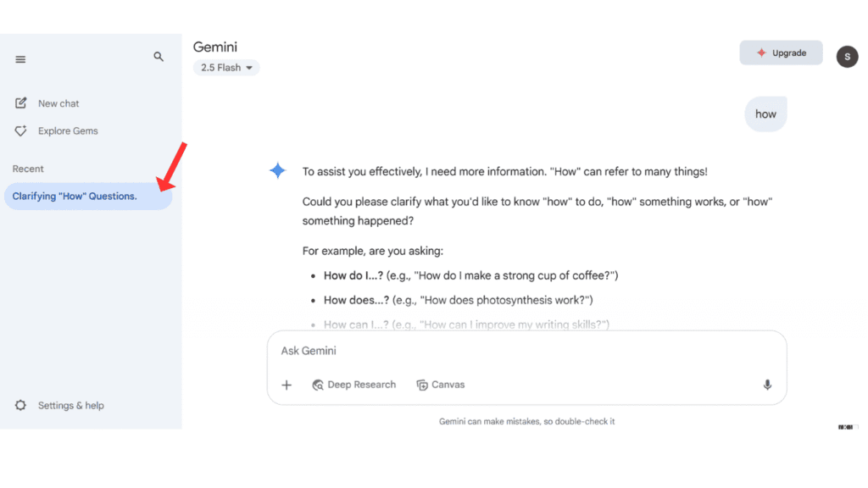The height and width of the screenshot is (488, 868).
Task: Click the Upgrade button
Action: (781, 52)
